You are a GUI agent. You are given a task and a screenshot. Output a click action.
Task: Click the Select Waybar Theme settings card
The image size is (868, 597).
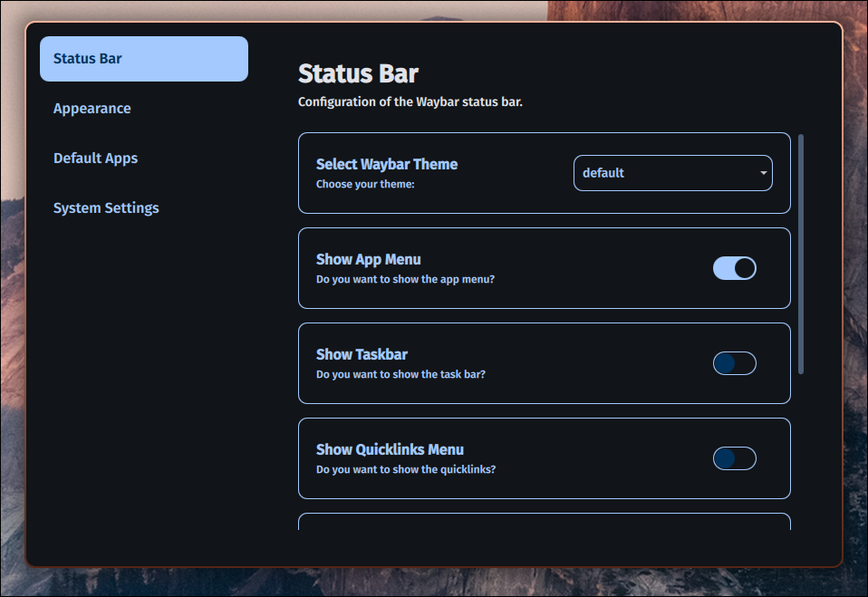[x=544, y=173]
